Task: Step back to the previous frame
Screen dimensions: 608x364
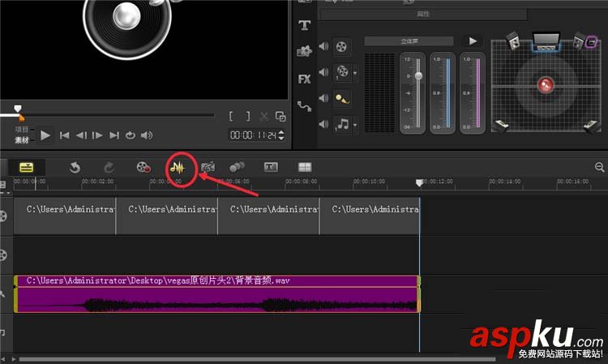Action: [x=81, y=135]
